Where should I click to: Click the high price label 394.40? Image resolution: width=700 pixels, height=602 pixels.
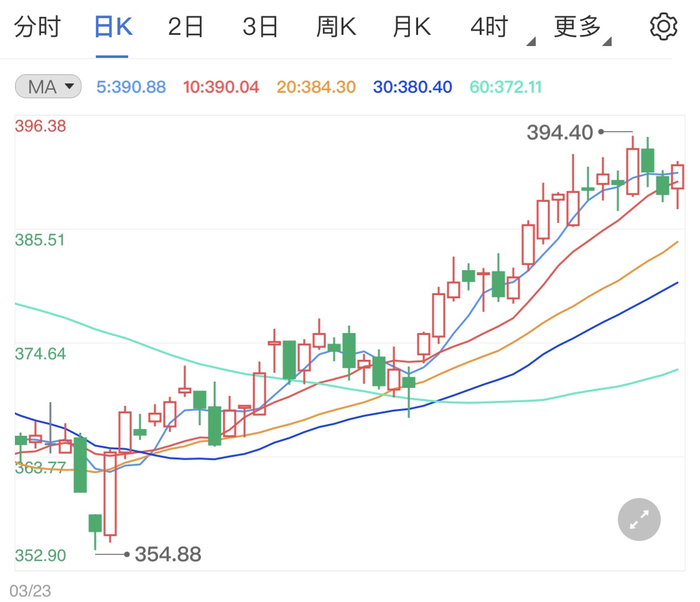[560, 132]
